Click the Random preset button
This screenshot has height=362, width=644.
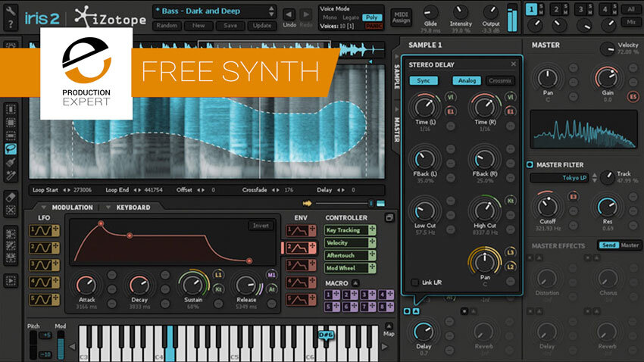click(167, 26)
